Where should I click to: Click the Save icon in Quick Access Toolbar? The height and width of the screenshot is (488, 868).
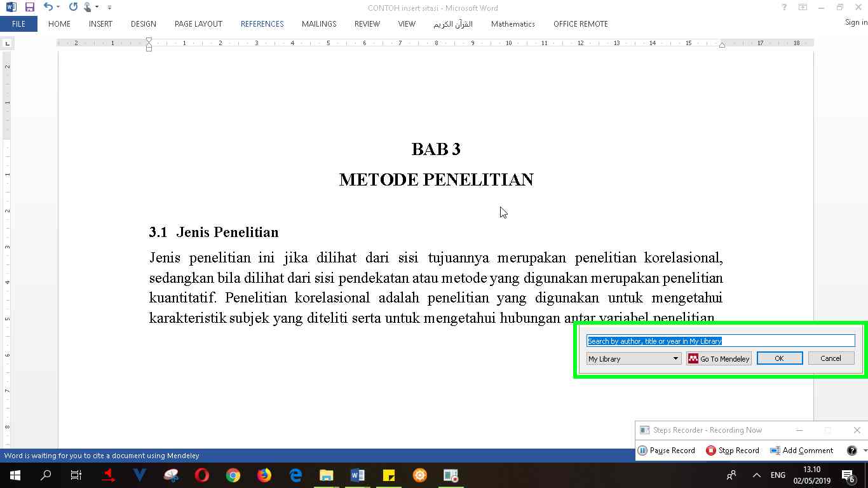click(29, 8)
